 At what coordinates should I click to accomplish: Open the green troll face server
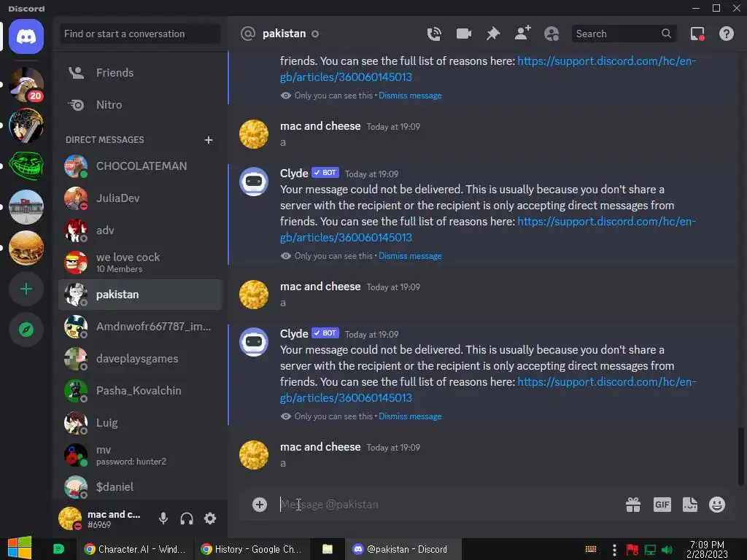pos(26,166)
